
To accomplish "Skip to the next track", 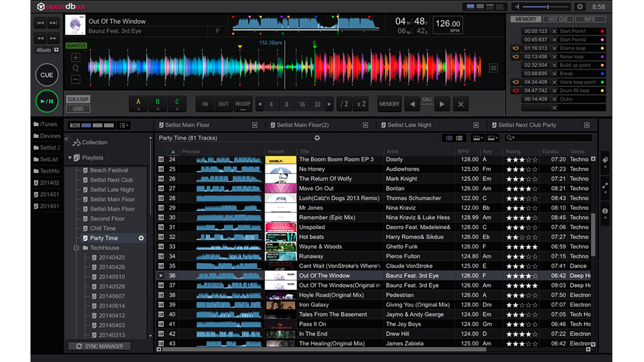I will click(x=53, y=23).
